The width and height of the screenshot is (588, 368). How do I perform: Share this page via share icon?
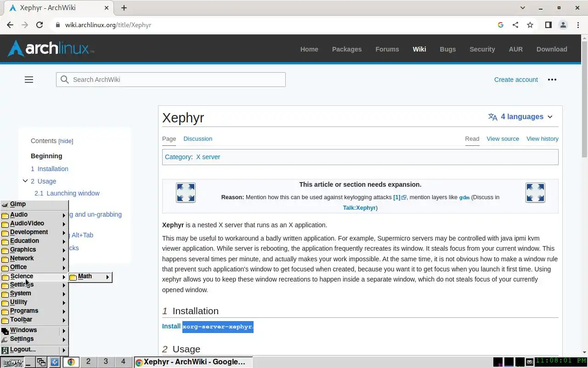(x=515, y=25)
